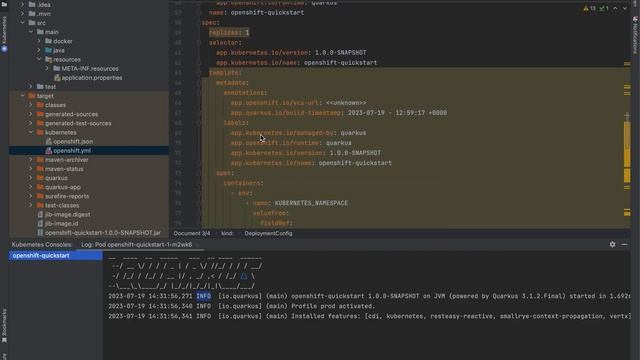Expand the generated-test-sources folder chevron

pyautogui.click(x=31, y=123)
